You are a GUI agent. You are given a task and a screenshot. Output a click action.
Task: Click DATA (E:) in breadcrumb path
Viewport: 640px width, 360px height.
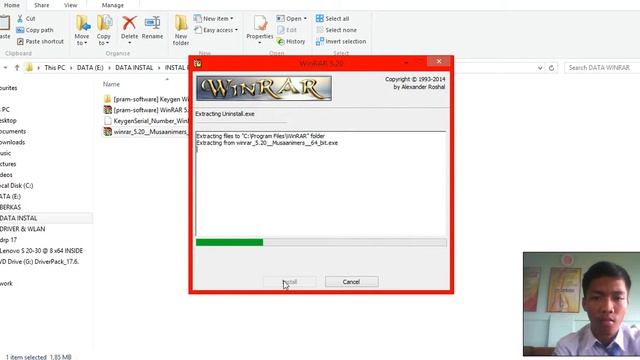[x=90, y=68]
